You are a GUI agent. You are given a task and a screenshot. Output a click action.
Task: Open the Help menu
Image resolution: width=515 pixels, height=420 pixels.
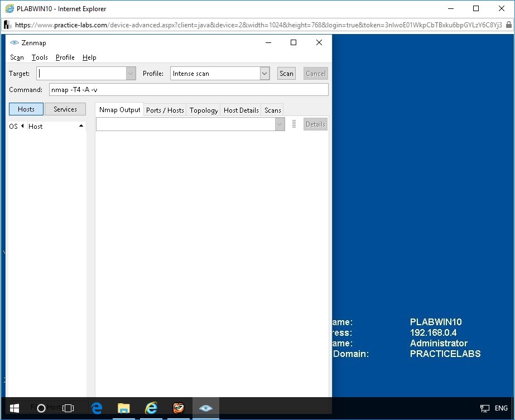click(89, 57)
